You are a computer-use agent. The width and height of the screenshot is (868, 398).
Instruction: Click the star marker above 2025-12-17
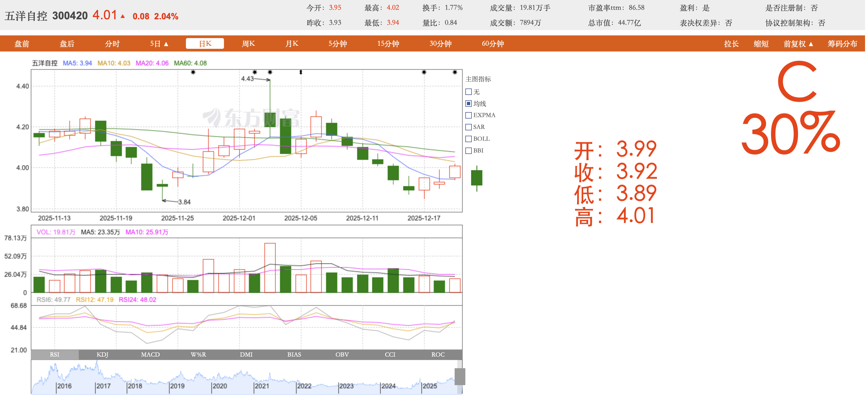coord(424,72)
